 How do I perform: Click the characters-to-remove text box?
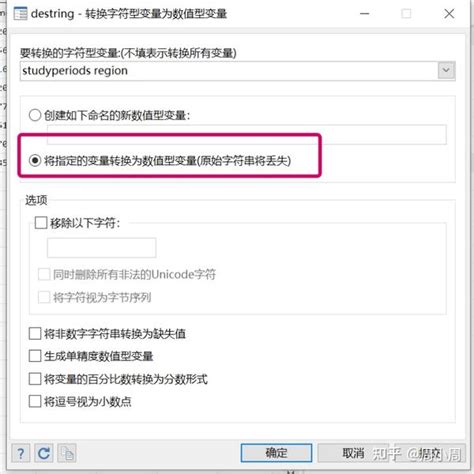click(101, 248)
